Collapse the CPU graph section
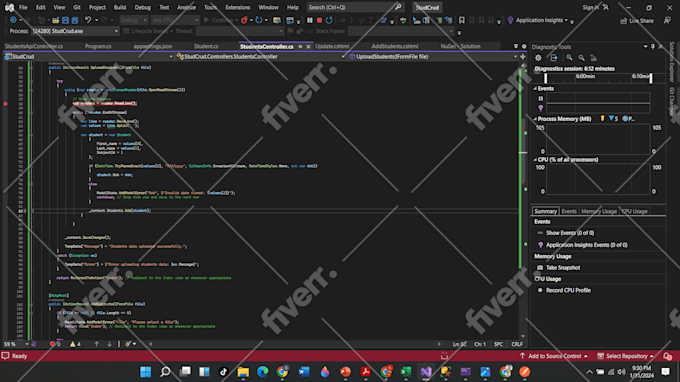680x382 pixels. 535,160
